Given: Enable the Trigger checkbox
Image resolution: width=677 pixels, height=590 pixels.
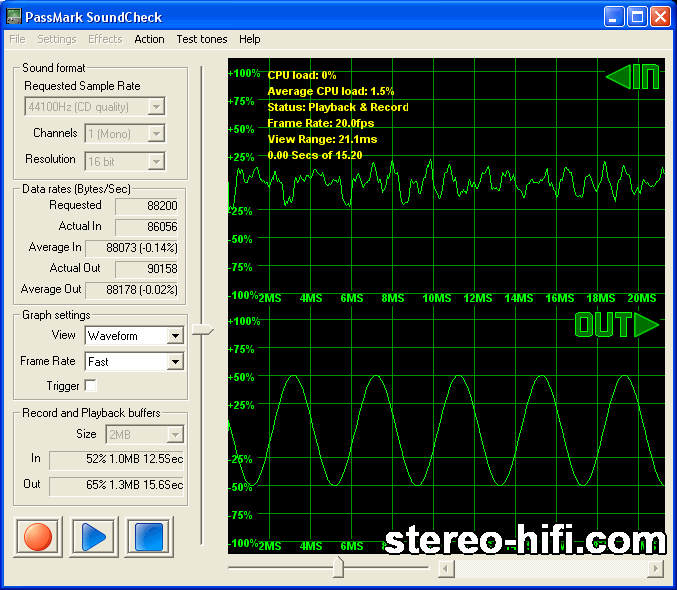Looking at the screenshot, I should [x=91, y=386].
